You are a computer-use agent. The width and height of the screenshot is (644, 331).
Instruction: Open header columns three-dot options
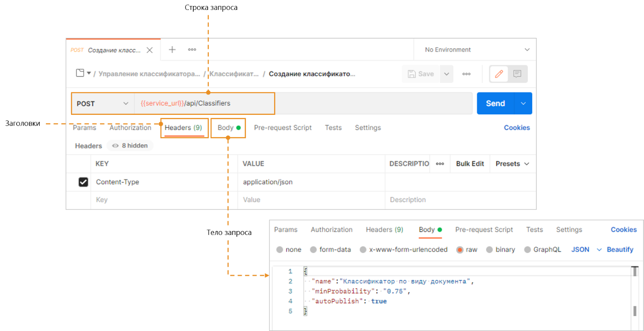(440, 164)
